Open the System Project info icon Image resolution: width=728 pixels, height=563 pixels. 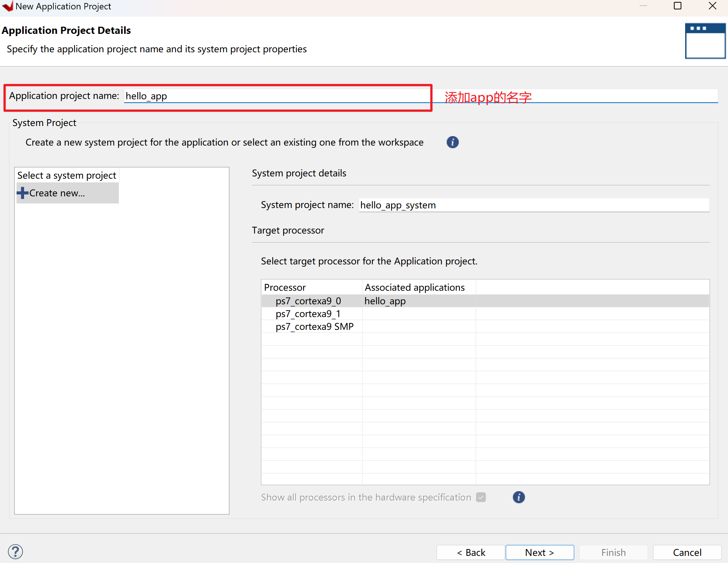[x=452, y=142]
